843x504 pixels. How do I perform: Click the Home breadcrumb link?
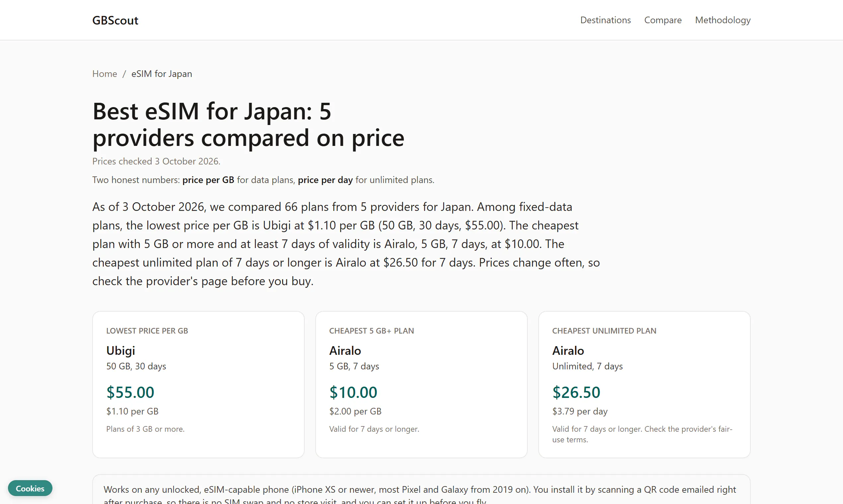pyautogui.click(x=105, y=74)
